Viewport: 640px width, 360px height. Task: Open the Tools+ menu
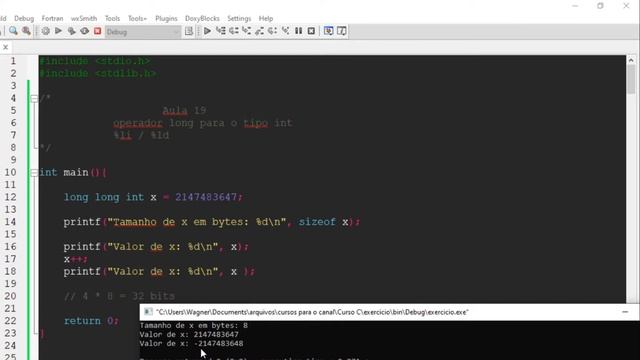137,18
